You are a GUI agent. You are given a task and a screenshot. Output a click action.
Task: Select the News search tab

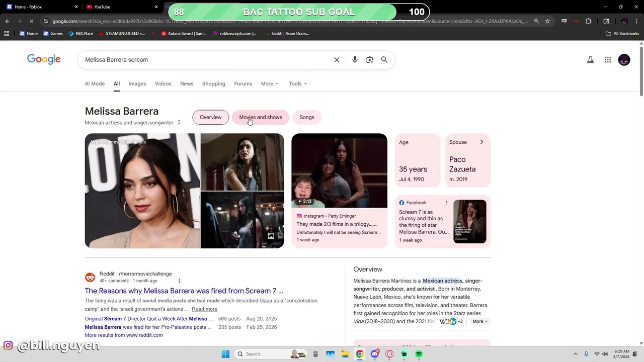click(187, 84)
